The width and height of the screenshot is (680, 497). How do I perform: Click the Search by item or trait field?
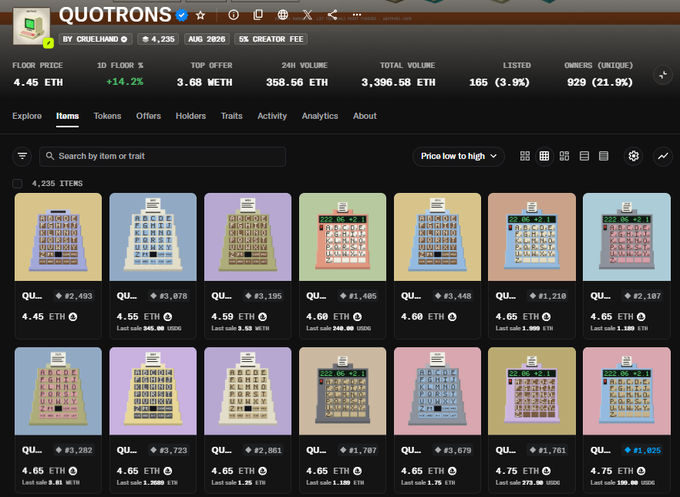pyautogui.click(x=163, y=156)
